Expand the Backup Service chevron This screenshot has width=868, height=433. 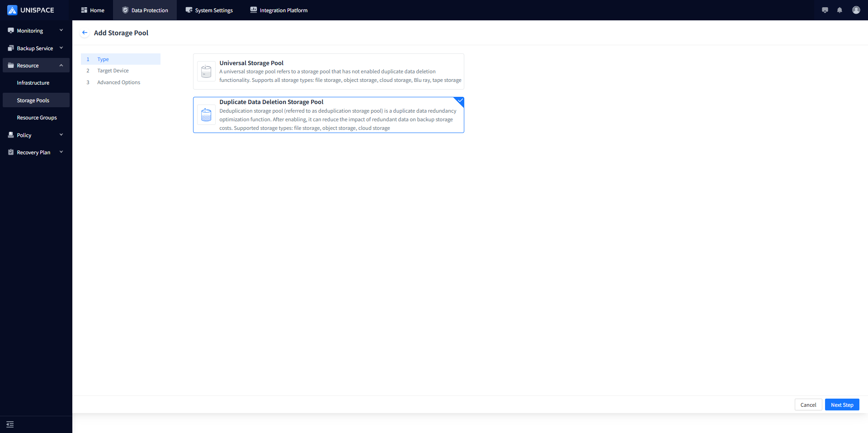tap(61, 48)
